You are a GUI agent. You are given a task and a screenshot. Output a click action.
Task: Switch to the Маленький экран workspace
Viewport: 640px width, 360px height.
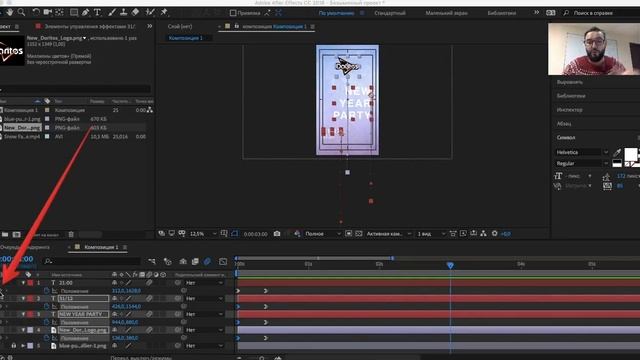click(x=447, y=13)
